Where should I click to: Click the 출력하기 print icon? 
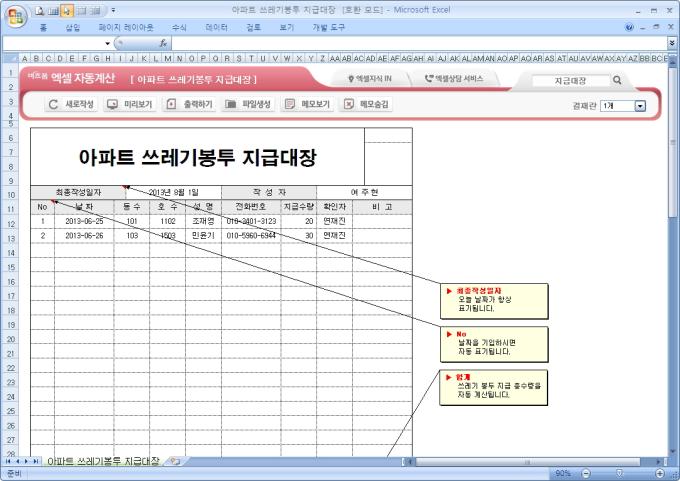pos(172,104)
